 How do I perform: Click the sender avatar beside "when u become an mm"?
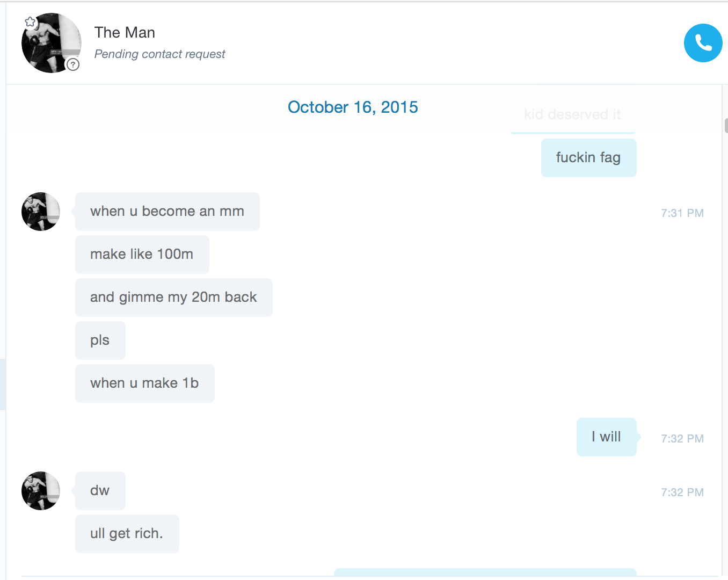(x=41, y=212)
